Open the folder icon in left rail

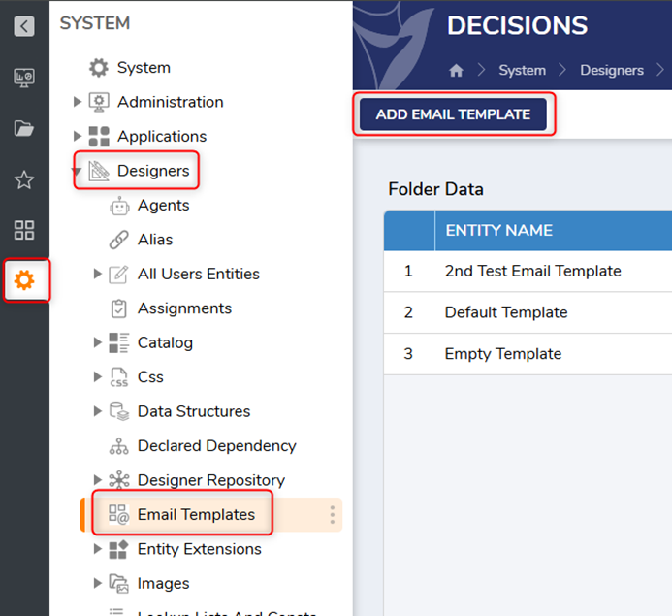pyautogui.click(x=24, y=129)
